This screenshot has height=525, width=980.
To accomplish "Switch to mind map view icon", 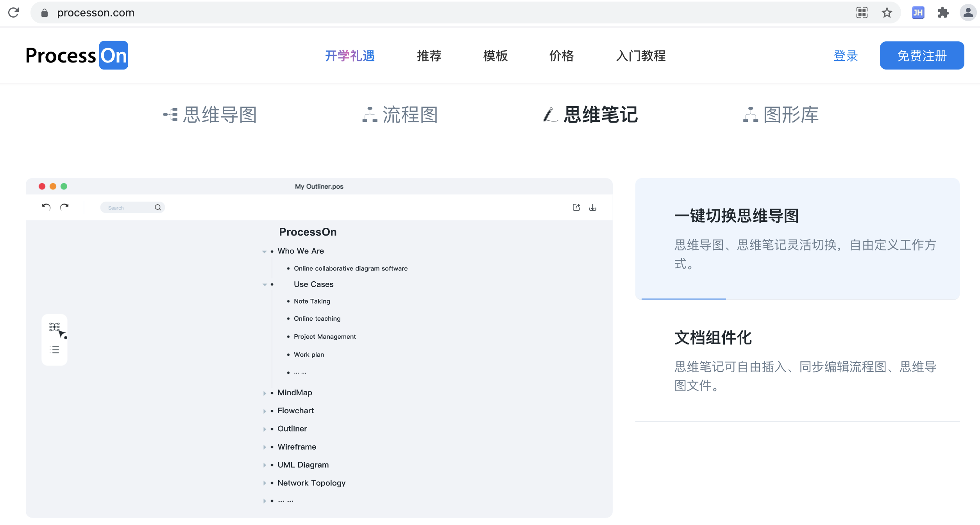I will pyautogui.click(x=55, y=327).
